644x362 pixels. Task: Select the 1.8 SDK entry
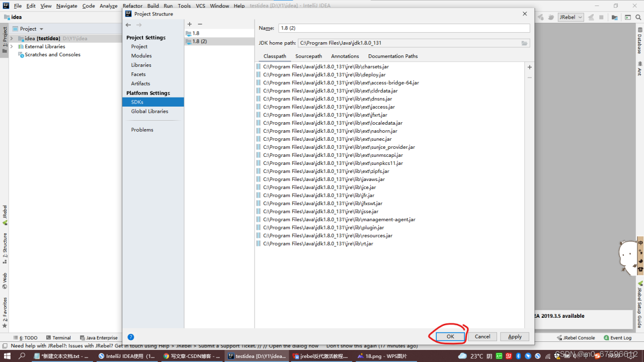219,33
